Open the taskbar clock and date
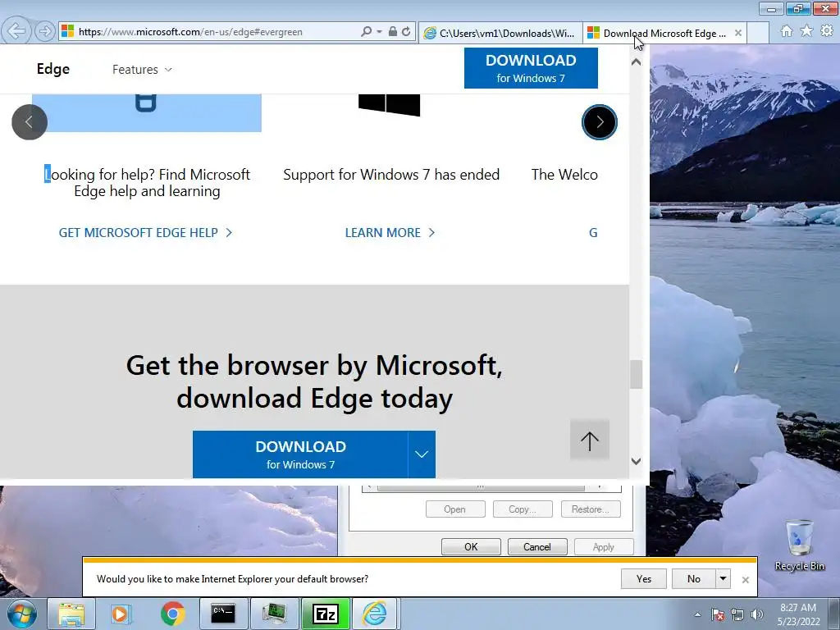 click(798, 614)
